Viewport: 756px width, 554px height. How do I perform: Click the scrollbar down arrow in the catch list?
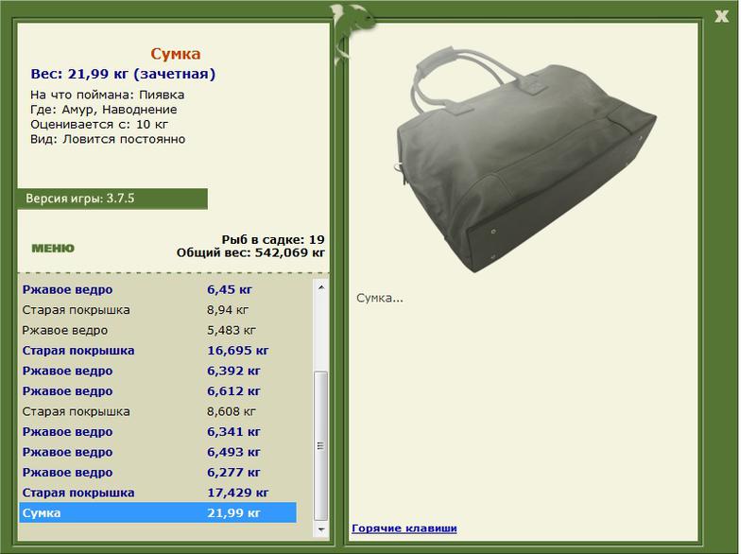[321, 529]
